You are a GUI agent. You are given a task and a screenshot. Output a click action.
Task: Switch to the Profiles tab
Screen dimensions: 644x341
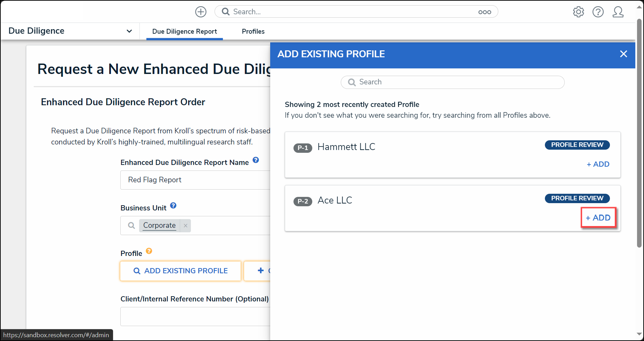point(253,32)
